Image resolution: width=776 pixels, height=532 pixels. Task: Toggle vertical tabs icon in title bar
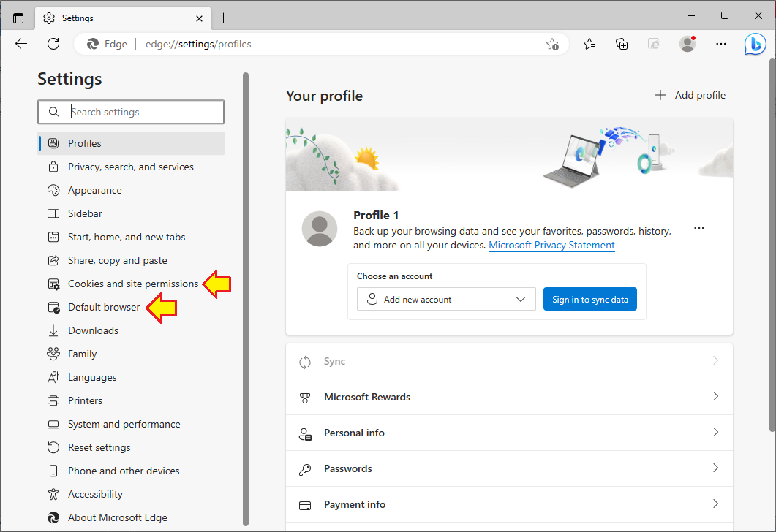(18, 18)
